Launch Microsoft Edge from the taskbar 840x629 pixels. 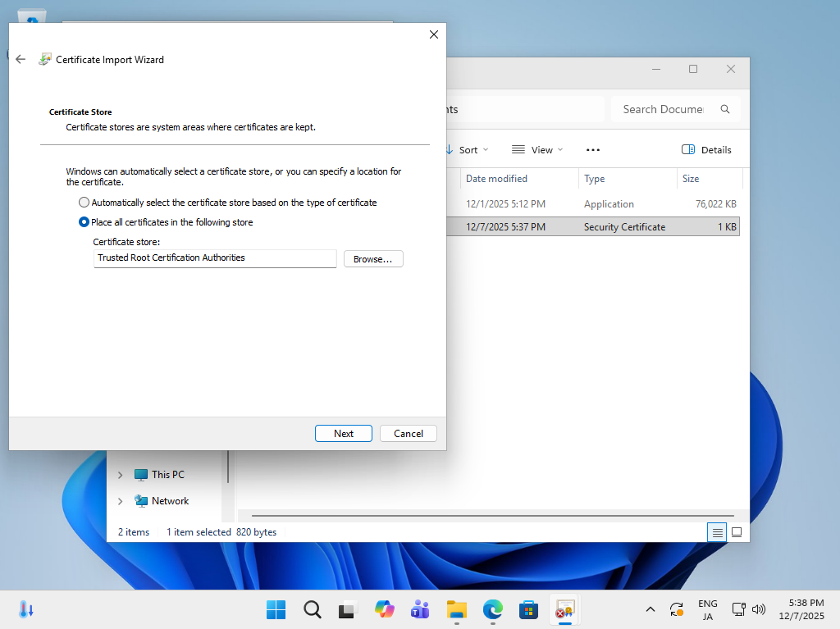pyautogui.click(x=492, y=609)
